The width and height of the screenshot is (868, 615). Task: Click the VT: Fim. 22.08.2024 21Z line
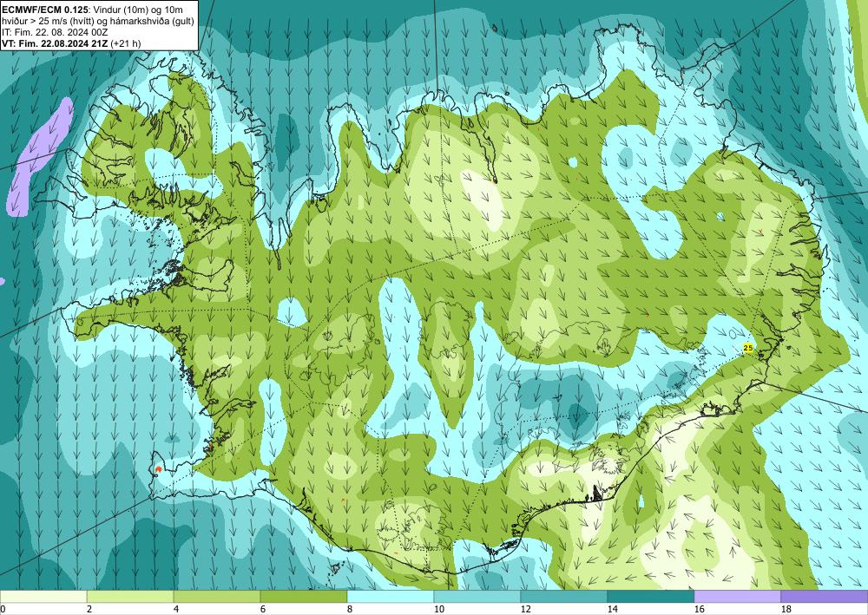click(x=56, y=43)
